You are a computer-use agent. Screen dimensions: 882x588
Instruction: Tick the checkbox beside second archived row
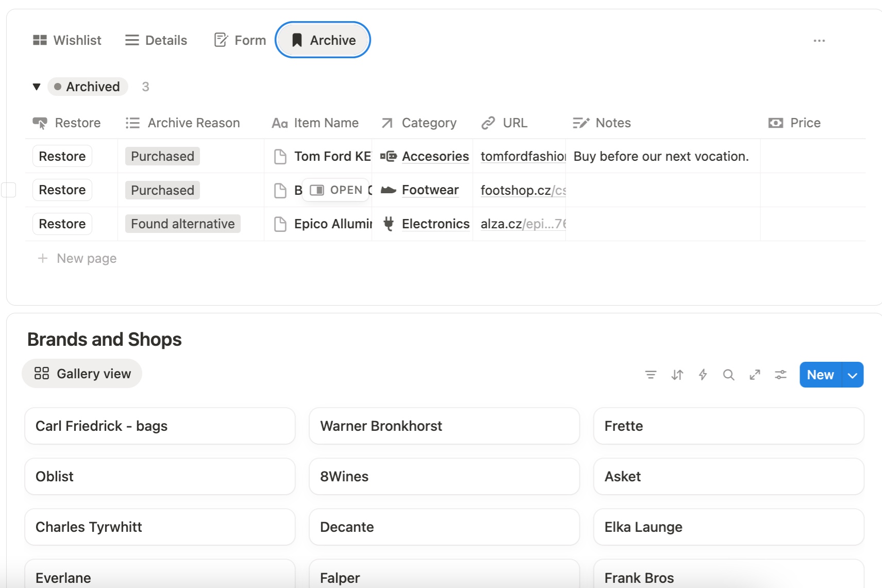pyautogui.click(x=9, y=190)
